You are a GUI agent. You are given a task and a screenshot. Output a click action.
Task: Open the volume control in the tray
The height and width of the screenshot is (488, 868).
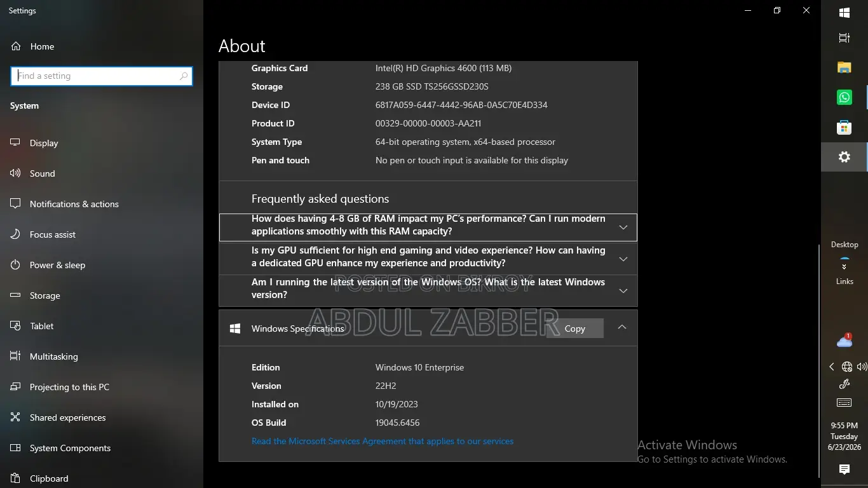pyautogui.click(x=862, y=367)
